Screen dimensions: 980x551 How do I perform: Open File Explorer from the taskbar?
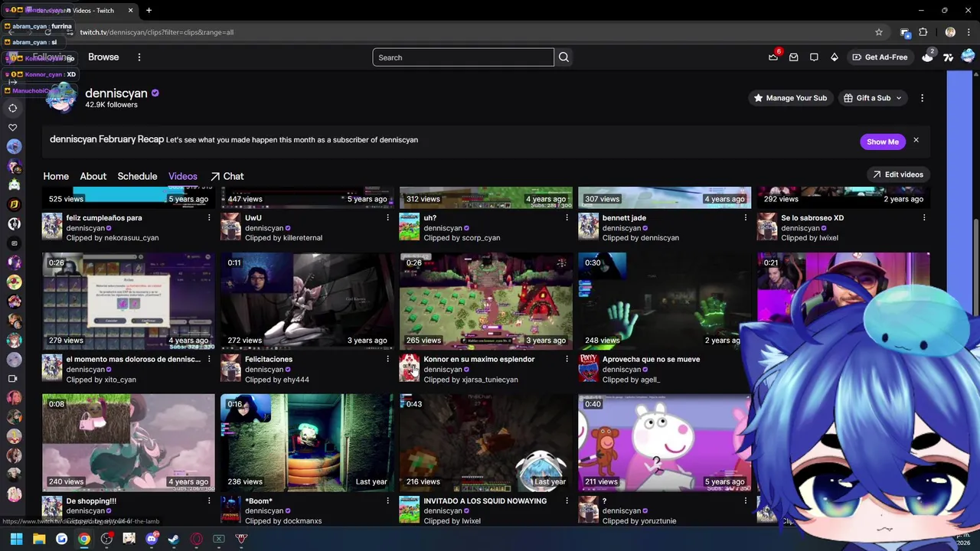click(x=39, y=539)
